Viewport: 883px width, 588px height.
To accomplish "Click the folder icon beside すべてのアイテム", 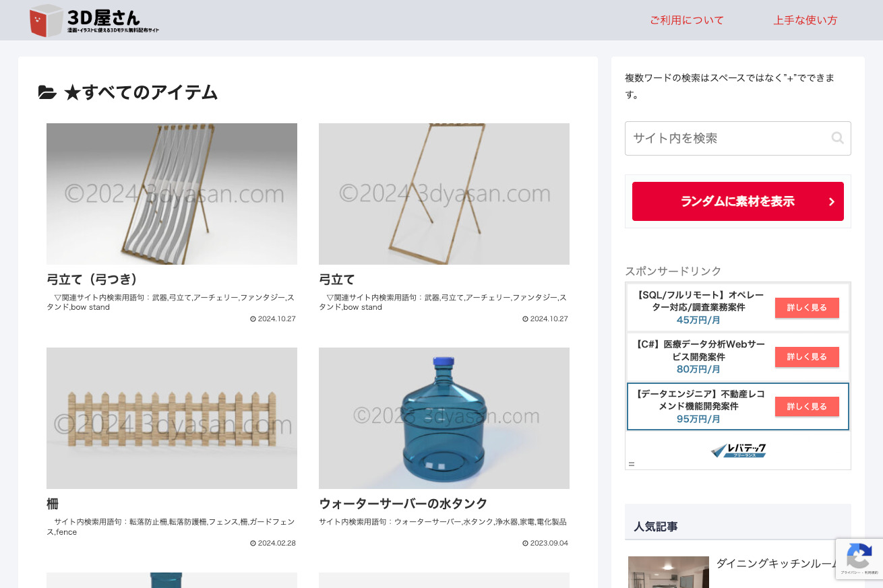I will [x=47, y=93].
